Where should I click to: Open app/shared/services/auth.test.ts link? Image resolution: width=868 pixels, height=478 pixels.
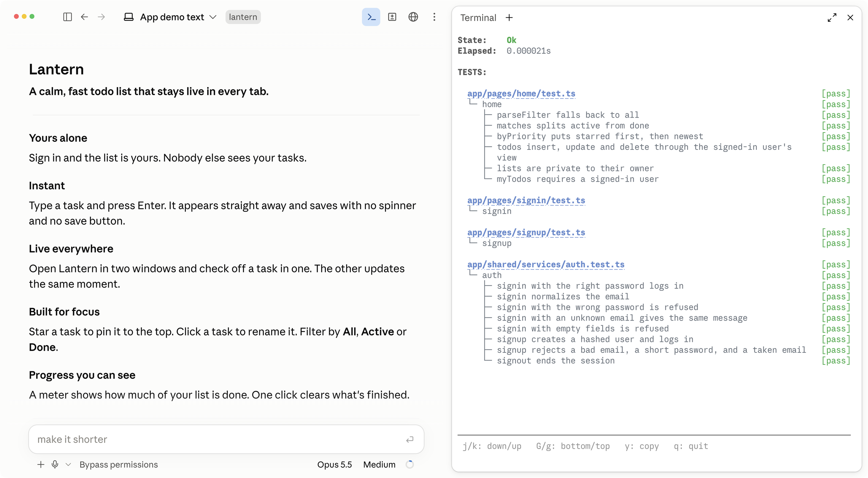546,265
